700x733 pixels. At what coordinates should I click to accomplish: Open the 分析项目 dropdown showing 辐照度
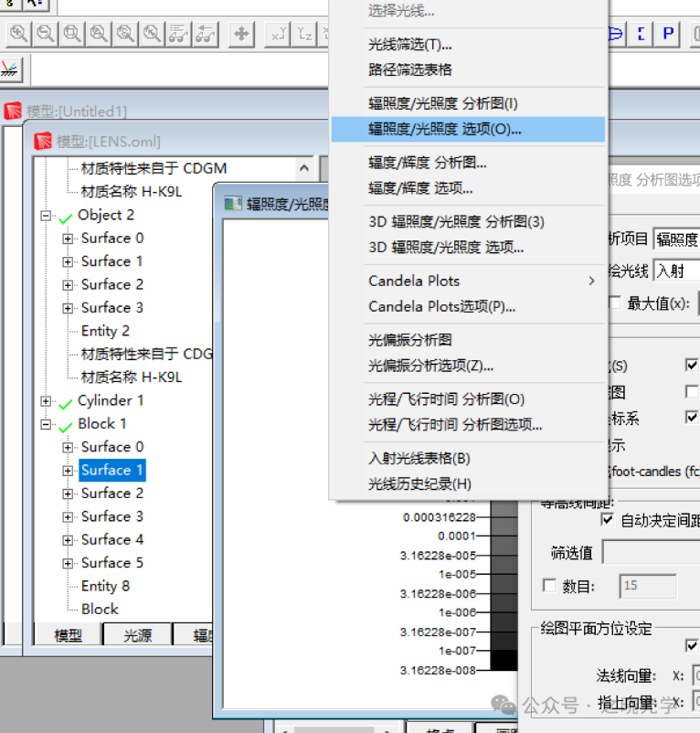(x=676, y=239)
